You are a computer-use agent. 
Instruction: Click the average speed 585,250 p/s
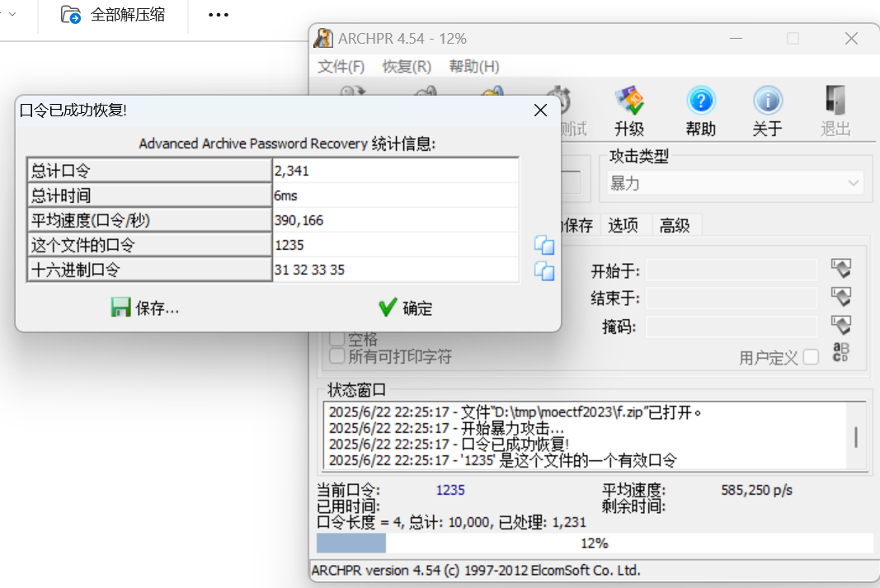coord(756,490)
